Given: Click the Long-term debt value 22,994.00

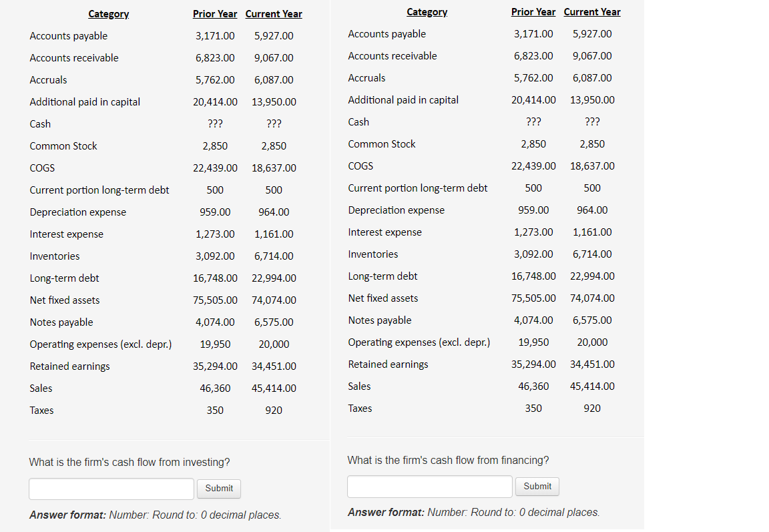Looking at the screenshot, I should point(274,278).
